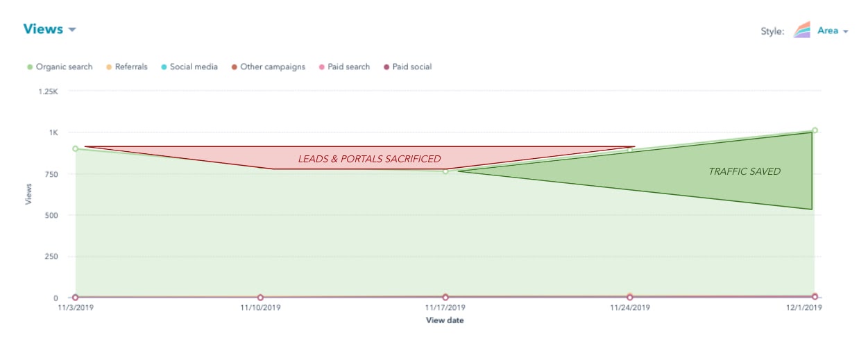Open the Views metric dropdown

pyautogui.click(x=43, y=29)
